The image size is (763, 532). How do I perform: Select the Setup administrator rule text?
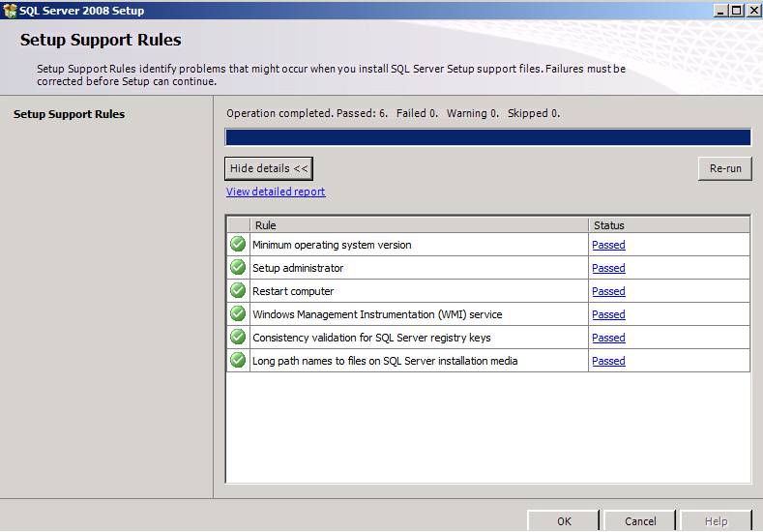coord(298,268)
